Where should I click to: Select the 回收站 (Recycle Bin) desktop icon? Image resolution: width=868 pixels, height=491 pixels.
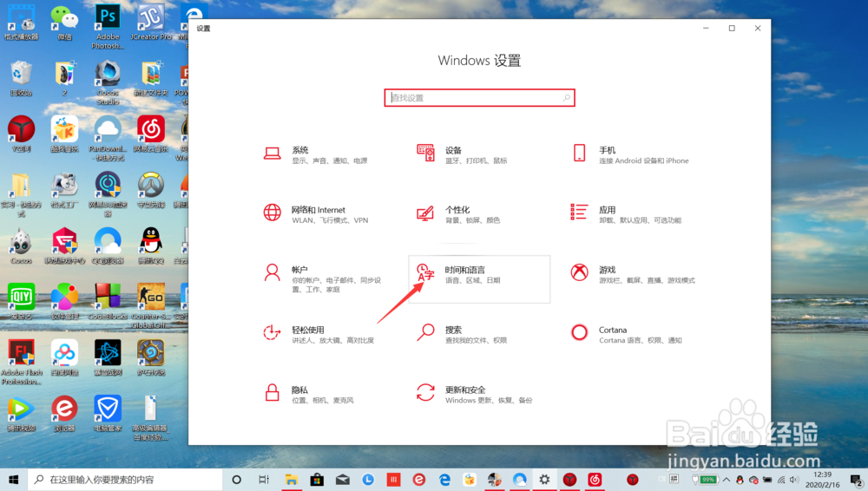pyautogui.click(x=21, y=79)
